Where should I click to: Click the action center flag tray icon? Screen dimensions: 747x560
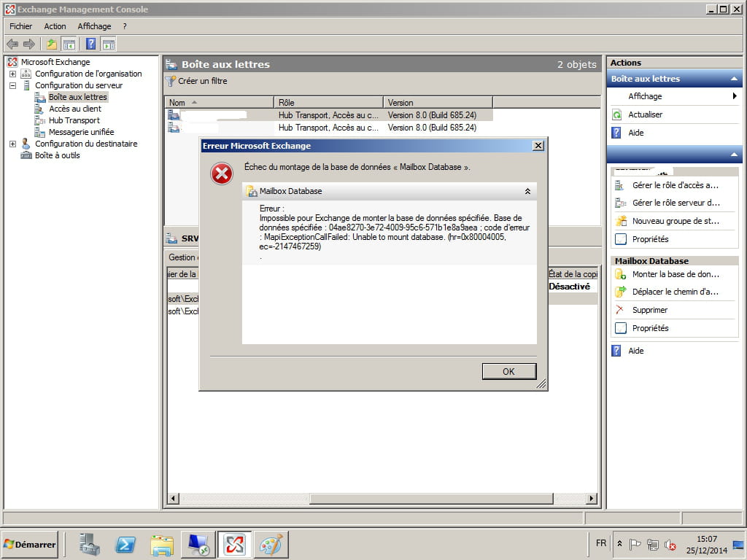(635, 544)
